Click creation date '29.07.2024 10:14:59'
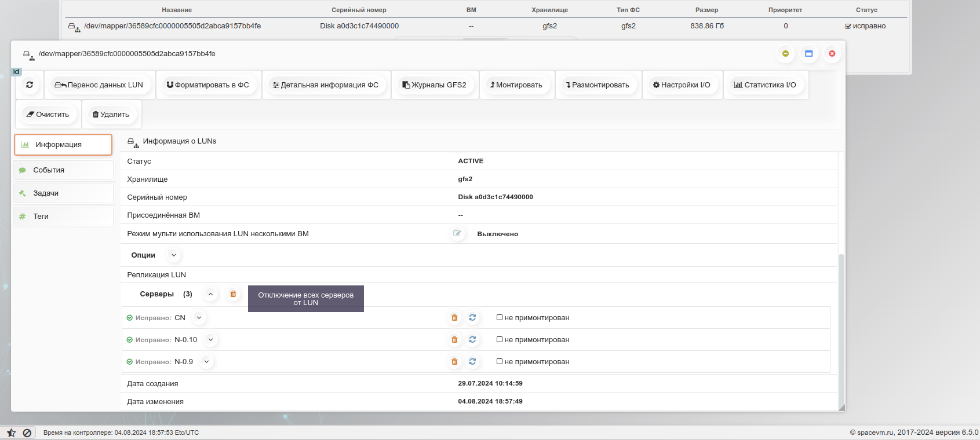Viewport: 980px width, 440px height. (x=490, y=383)
